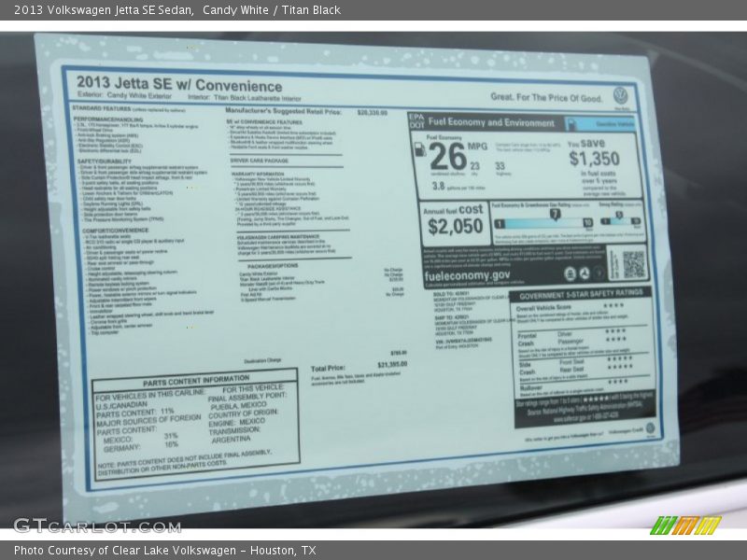Click the "PARTS CONTENT INFORMATION" heading

[x=196, y=381]
